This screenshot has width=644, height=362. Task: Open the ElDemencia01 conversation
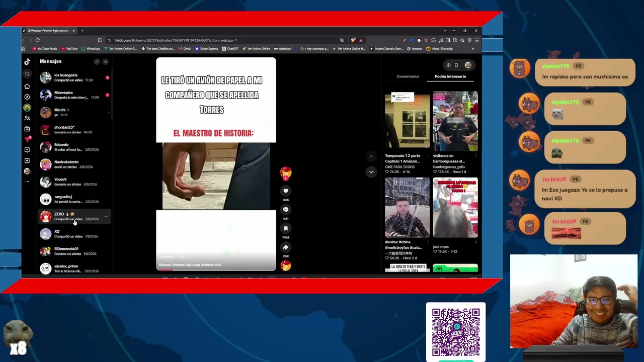74,251
